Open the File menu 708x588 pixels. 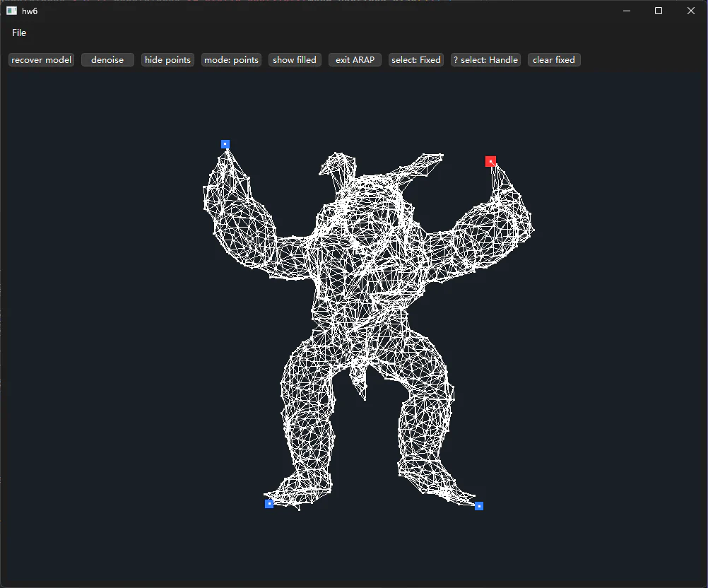(x=19, y=33)
